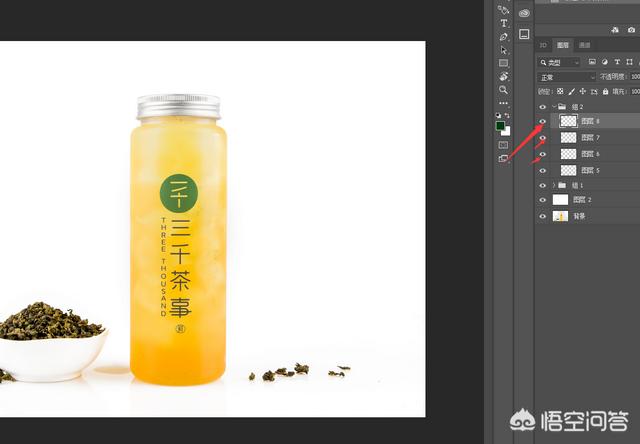Select the layer named 图层 6
The image size is (640, 444).
coord(590,154)
